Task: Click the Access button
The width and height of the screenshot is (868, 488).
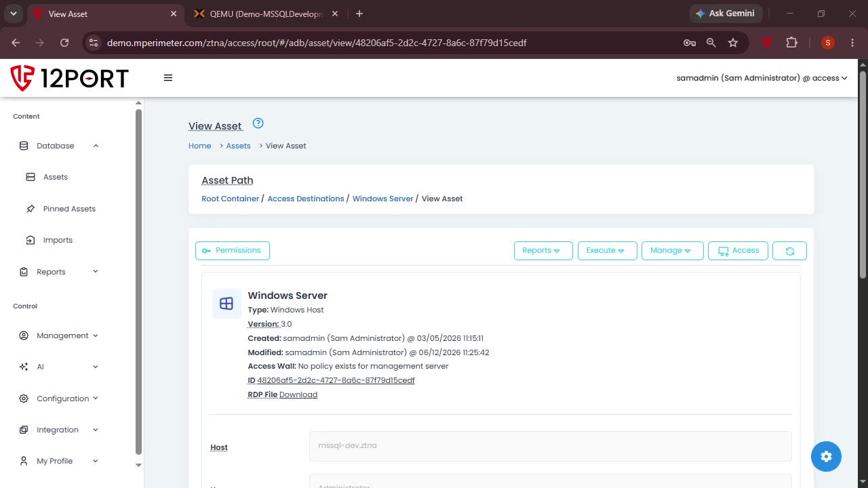Action: click(738, 251)
